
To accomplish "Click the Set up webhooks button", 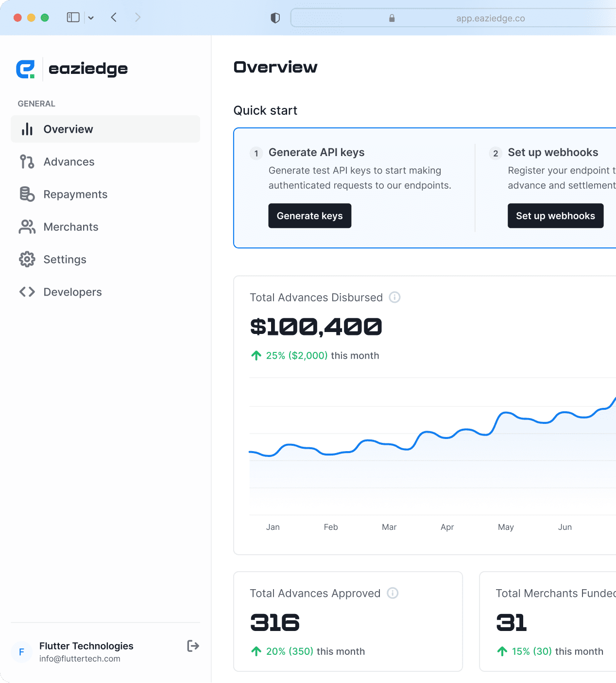I will pyautogui.click(x=555, y=215).
